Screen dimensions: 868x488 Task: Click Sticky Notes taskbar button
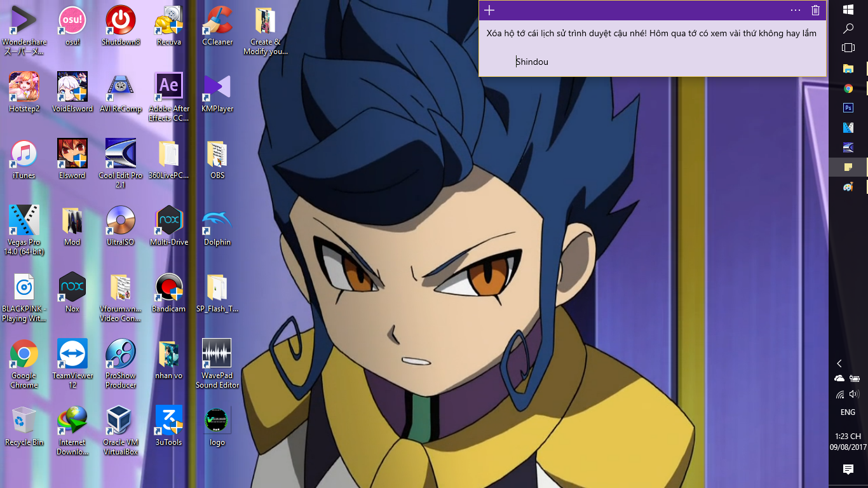click(x=848, y=167)
